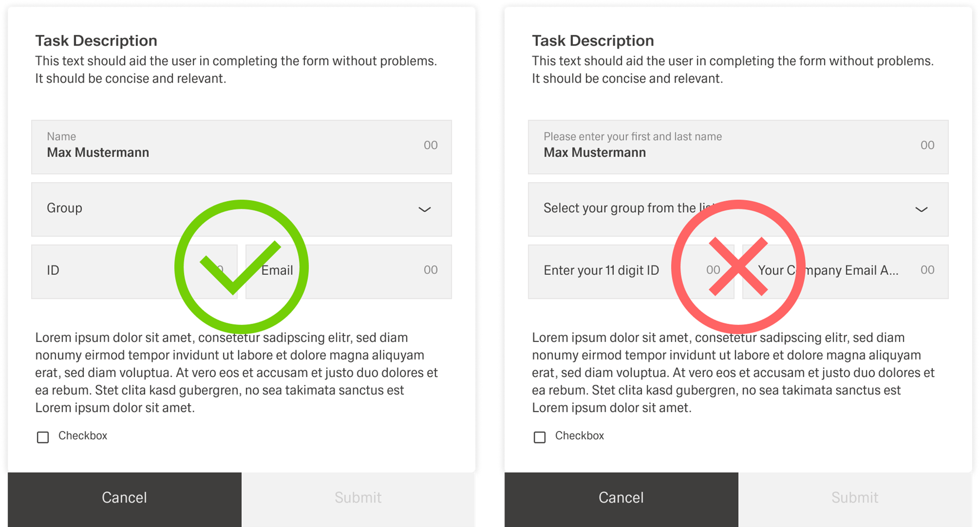The image size is (980, 527).
Task: Click Submit in the right form
Action: (x=855, y=498)
